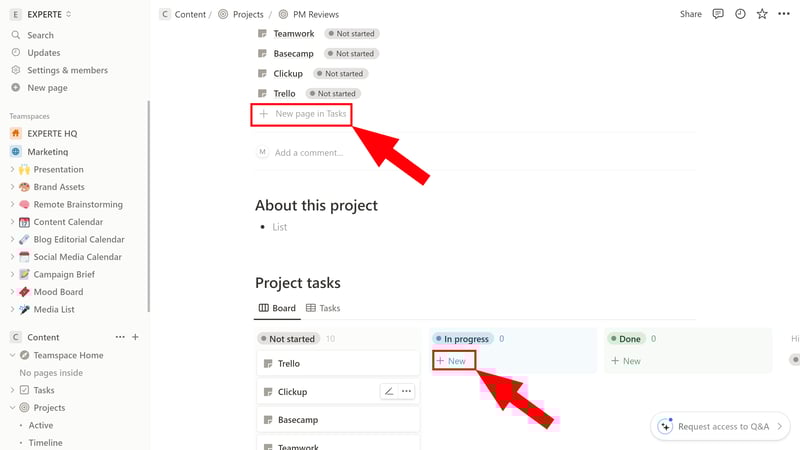
Task: Click In progress column header
Action: click(x=462, y=339)
